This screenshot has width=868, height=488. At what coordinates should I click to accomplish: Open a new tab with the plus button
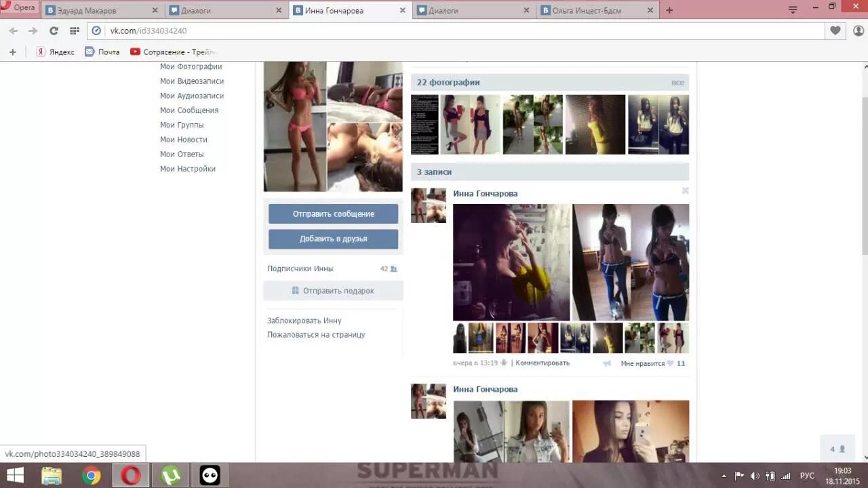click(x=669, y=10)
